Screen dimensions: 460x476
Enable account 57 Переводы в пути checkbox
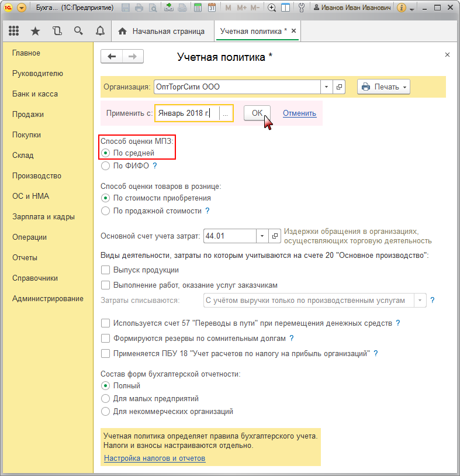(105, 323)
